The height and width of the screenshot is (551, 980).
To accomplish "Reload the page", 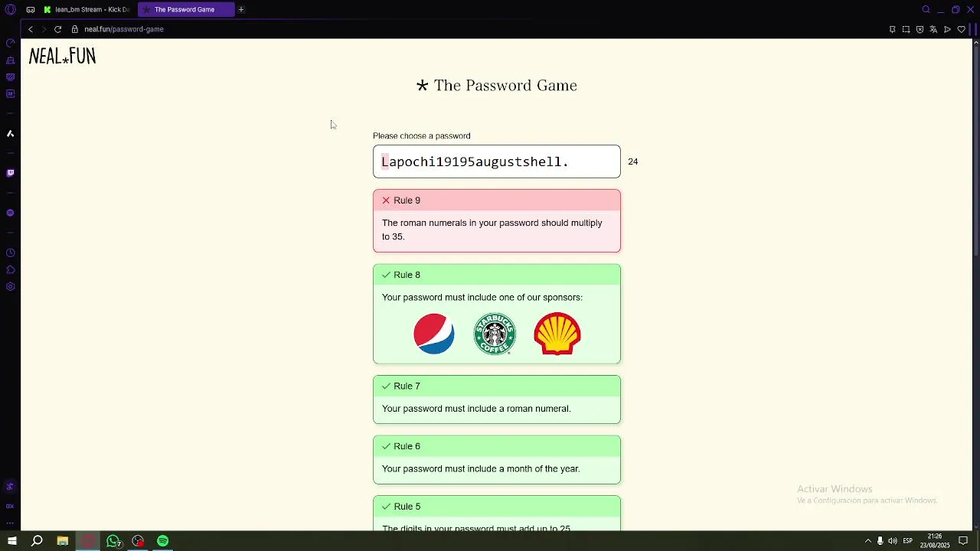I will pos(57,29).
